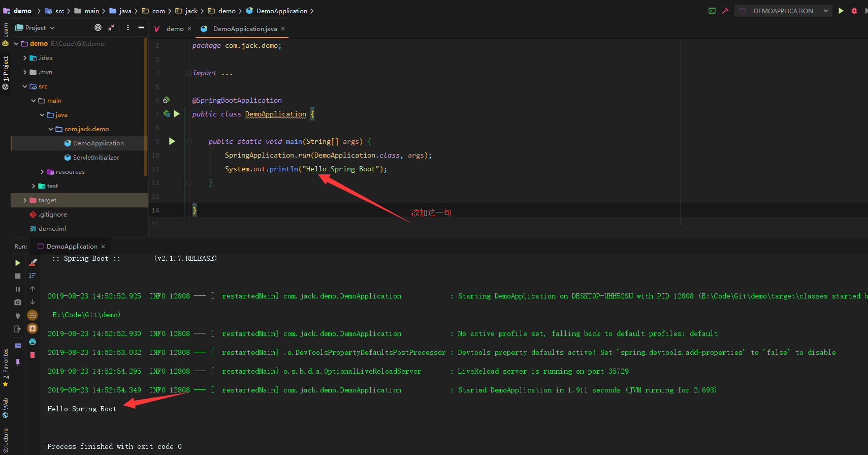Clear console with eraser icon

coord(33,262)
